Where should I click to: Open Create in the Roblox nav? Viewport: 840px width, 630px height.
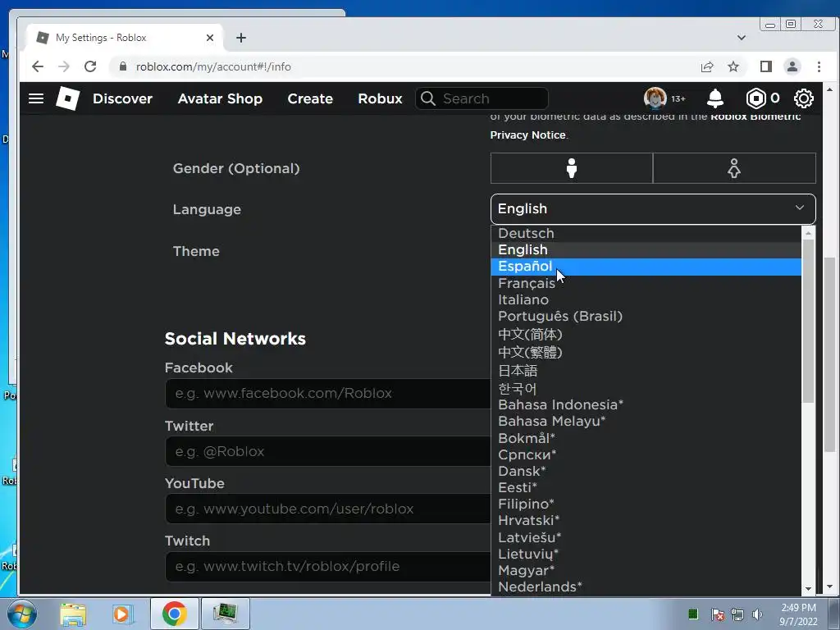coord(310,98)
